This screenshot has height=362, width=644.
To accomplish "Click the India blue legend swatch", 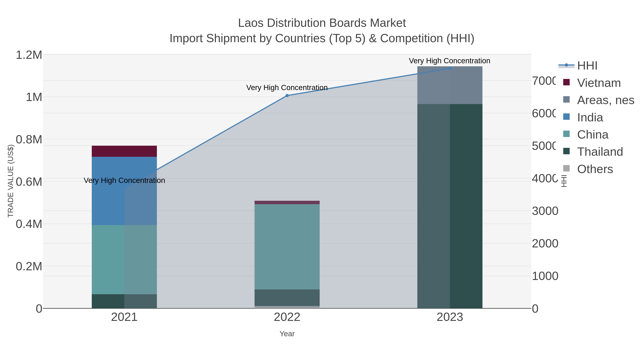I will (x=567, y=117).
